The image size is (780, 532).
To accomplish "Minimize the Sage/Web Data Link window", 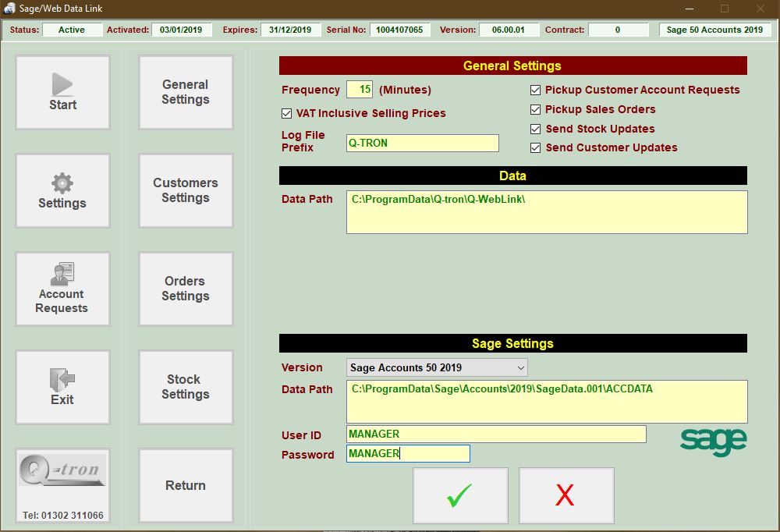I will coord(690,9).
